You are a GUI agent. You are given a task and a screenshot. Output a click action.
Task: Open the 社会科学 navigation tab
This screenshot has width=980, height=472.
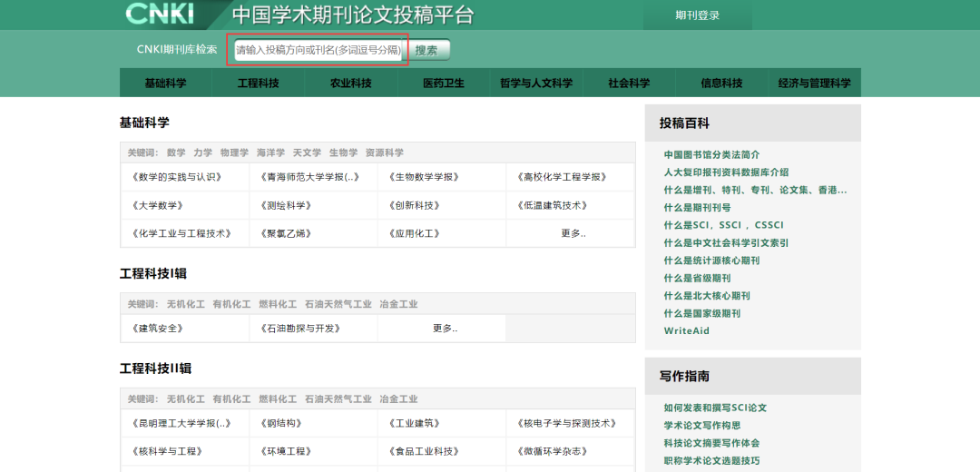pos(629,84)
